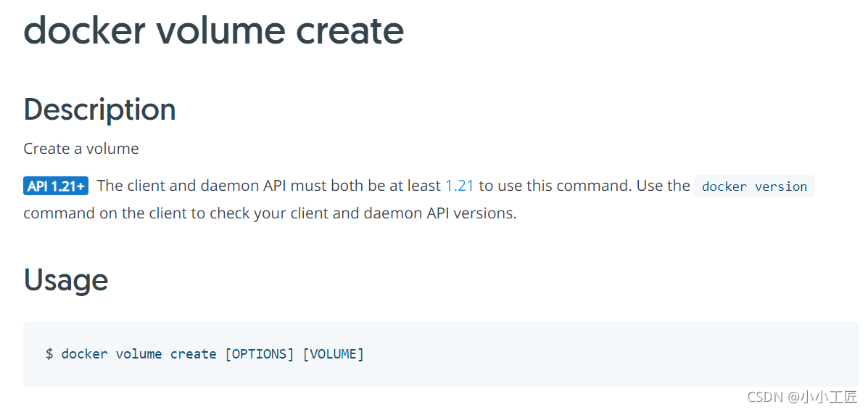Click the docker version inline code
The width and height of the screenshot is (868, 410).
click(754, 186)
